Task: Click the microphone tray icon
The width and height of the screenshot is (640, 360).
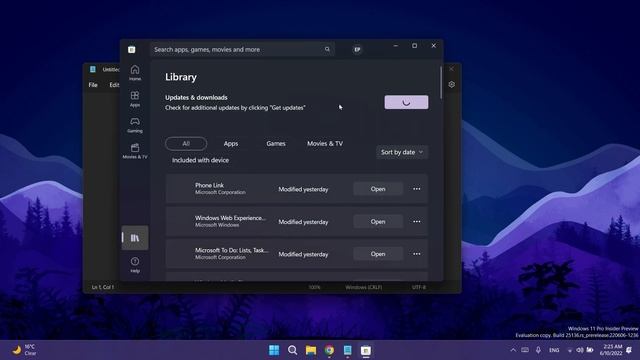Action: pyautogui.click(x=538, y=350)
